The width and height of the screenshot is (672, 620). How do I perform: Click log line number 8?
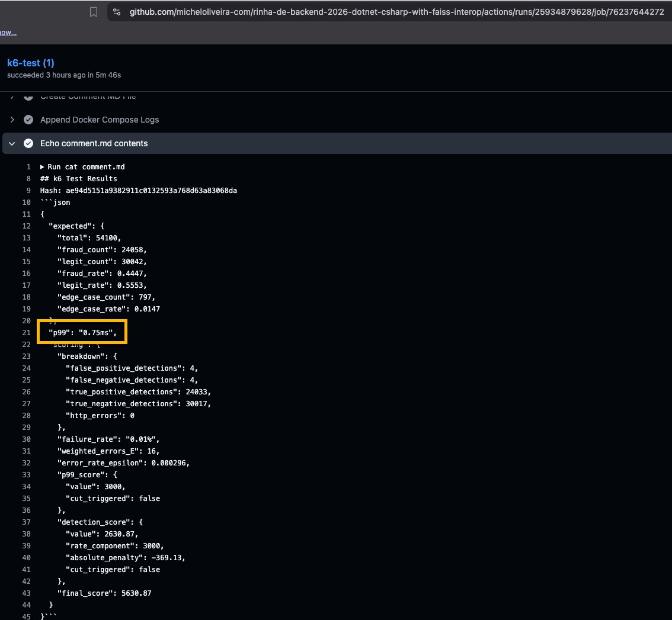tap(28, 179)
